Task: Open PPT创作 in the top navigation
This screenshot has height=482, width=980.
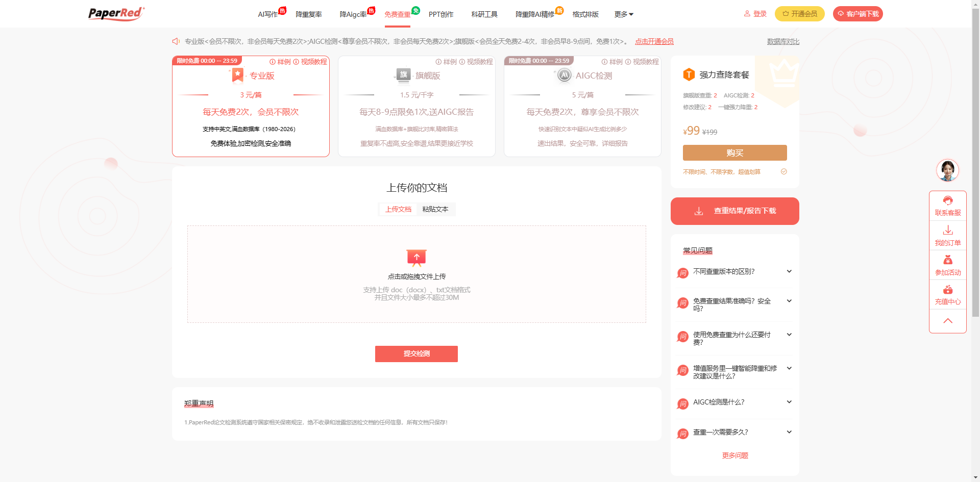Action: tap(441, 14)
